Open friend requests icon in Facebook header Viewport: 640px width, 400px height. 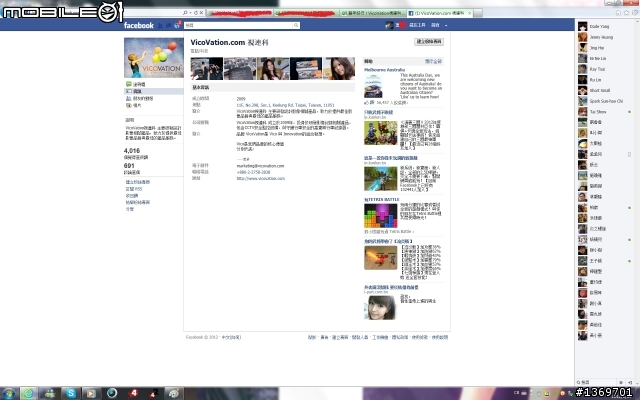pyautogui.click(x=160, y=25)
